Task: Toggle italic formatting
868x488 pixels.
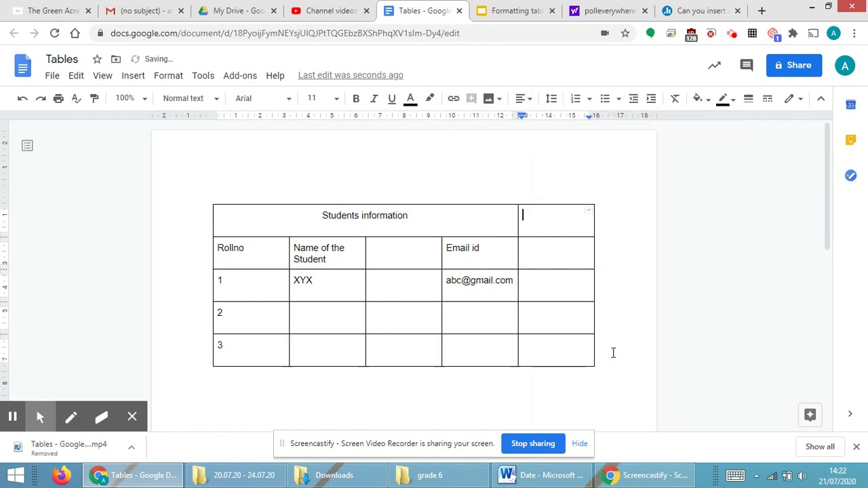Action: coord(374,99)
